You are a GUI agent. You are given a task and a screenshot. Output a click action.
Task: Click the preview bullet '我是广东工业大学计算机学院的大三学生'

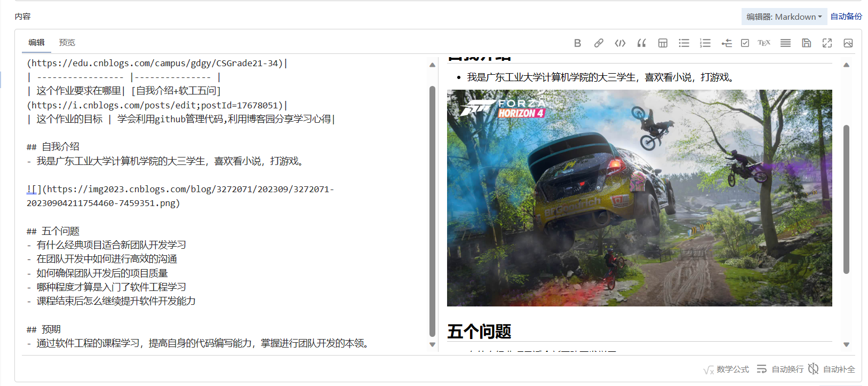point(602,77)
